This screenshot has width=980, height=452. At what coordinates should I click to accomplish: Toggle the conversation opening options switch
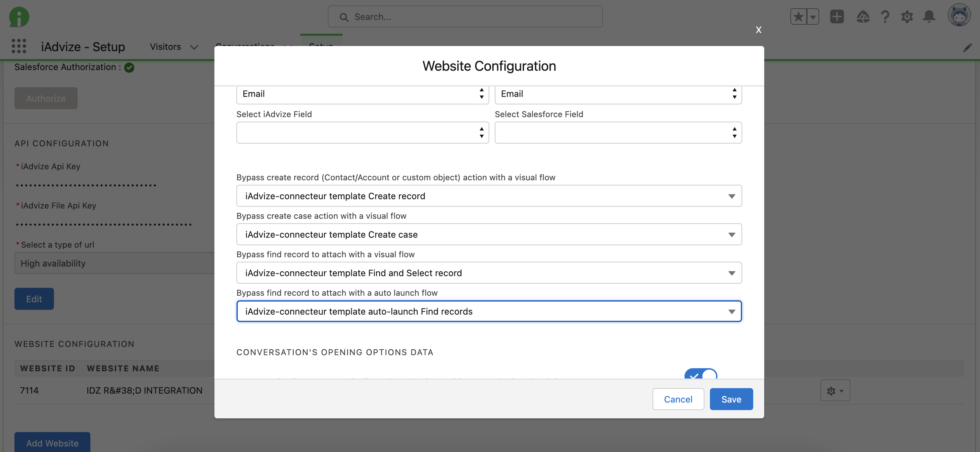[x=700, y=374]
